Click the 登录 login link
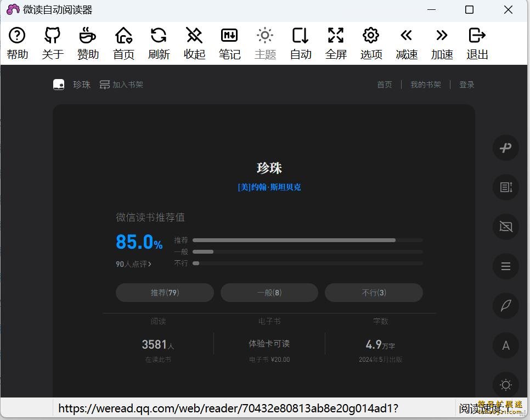 tap(466, 85)
